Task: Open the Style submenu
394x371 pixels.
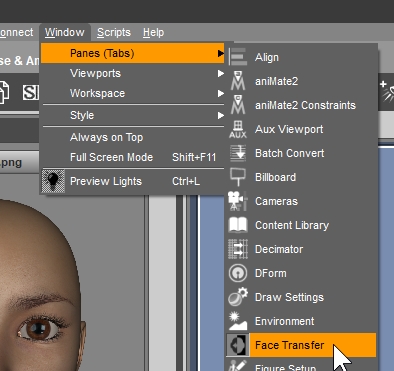Action: [x=133, y=115]
